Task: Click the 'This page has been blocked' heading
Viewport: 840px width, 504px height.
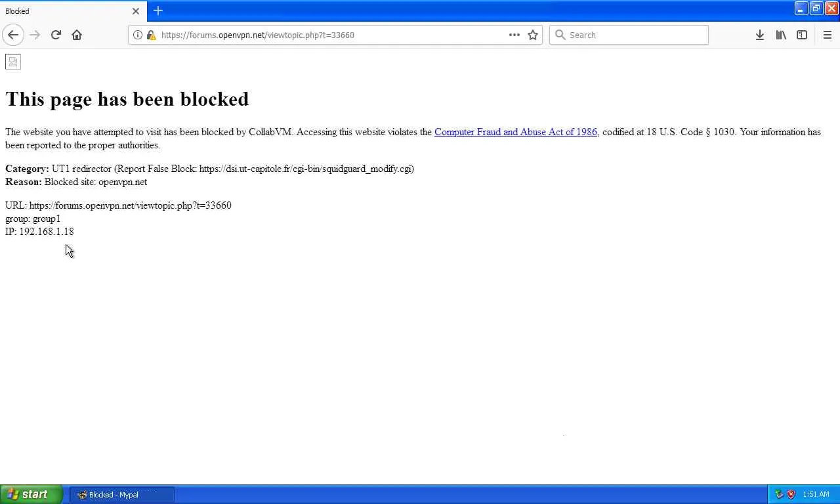Action: [x=127, y=99]
